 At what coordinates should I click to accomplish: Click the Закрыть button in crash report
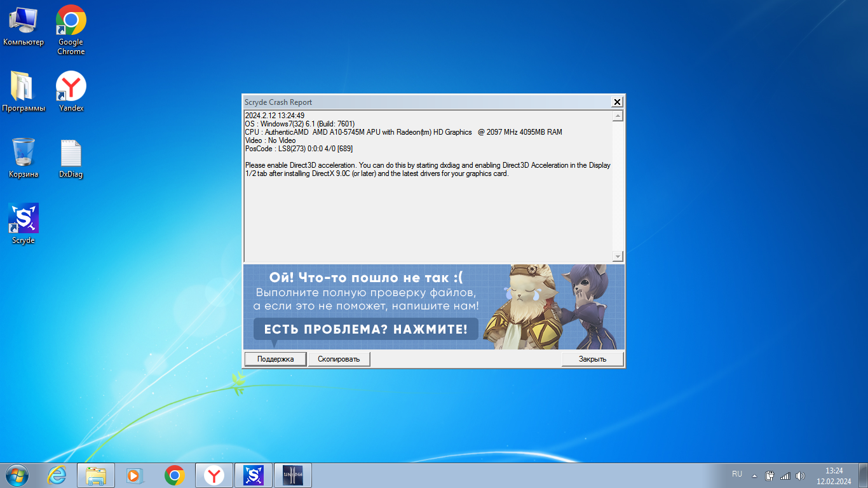pyautogui.click(x=592, y=359)
